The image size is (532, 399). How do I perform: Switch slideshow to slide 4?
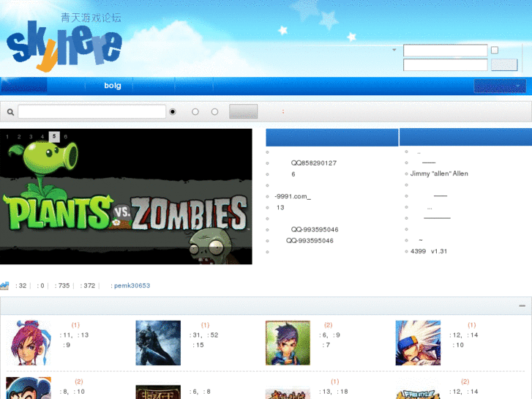click(42, 136)
